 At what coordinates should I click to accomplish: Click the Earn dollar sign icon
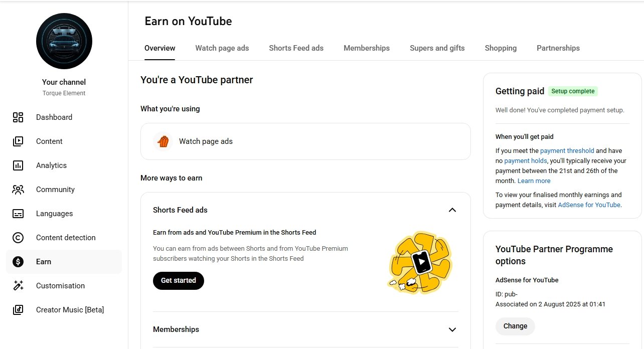pyautogui.click(x=18, y=262)
